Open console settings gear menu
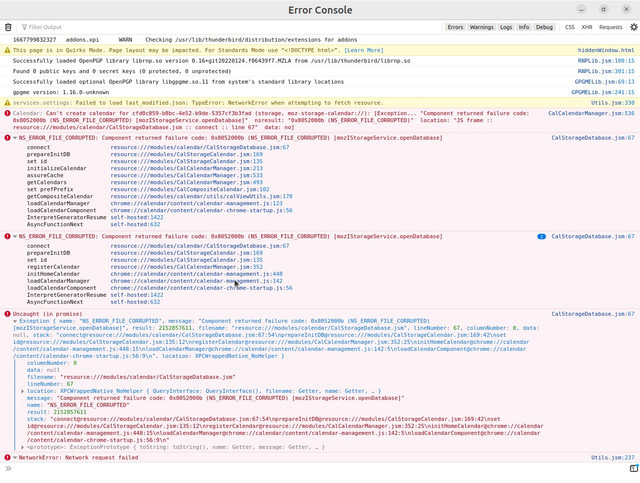 click(633, 27)
